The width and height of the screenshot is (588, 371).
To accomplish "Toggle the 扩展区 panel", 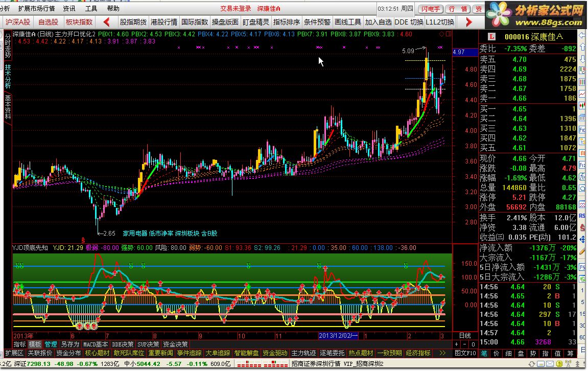I will pyautogui.click(x=14, y=353).
